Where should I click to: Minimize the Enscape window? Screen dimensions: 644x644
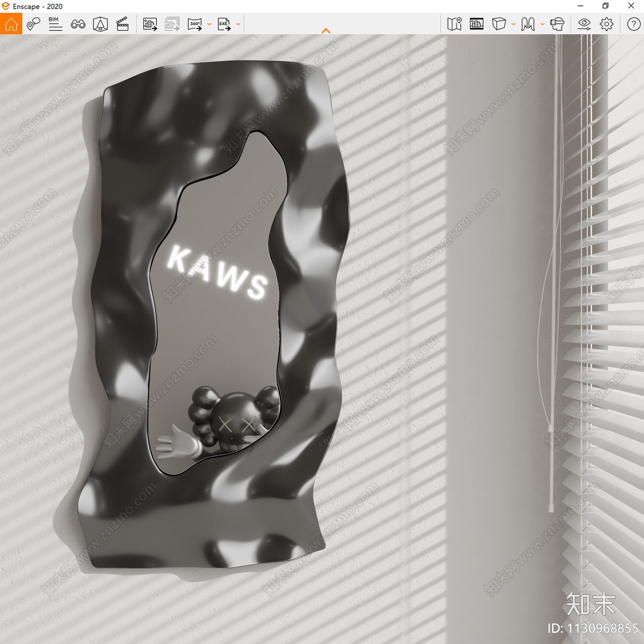[x=580, y=6]
